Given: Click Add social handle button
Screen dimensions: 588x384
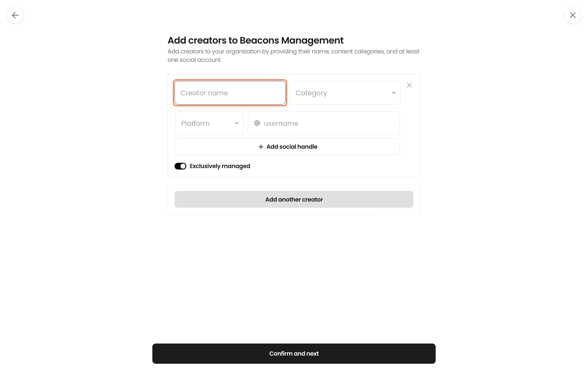Looking at the screenshot, I should pos(287,147).
